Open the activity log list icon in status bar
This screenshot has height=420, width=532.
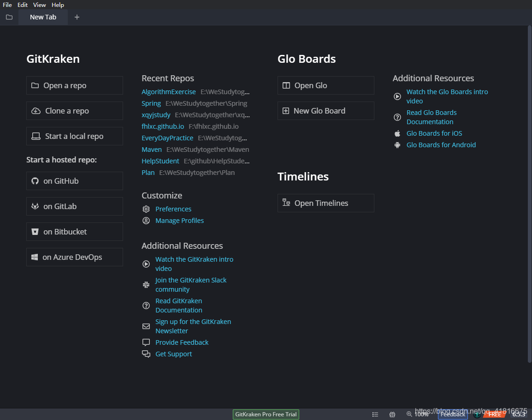tap(375, 414)
